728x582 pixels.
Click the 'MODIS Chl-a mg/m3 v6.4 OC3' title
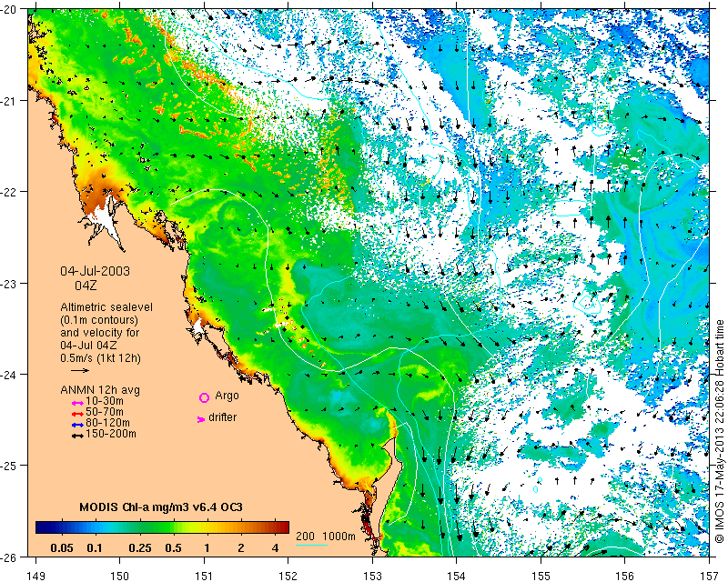[161, 507]
